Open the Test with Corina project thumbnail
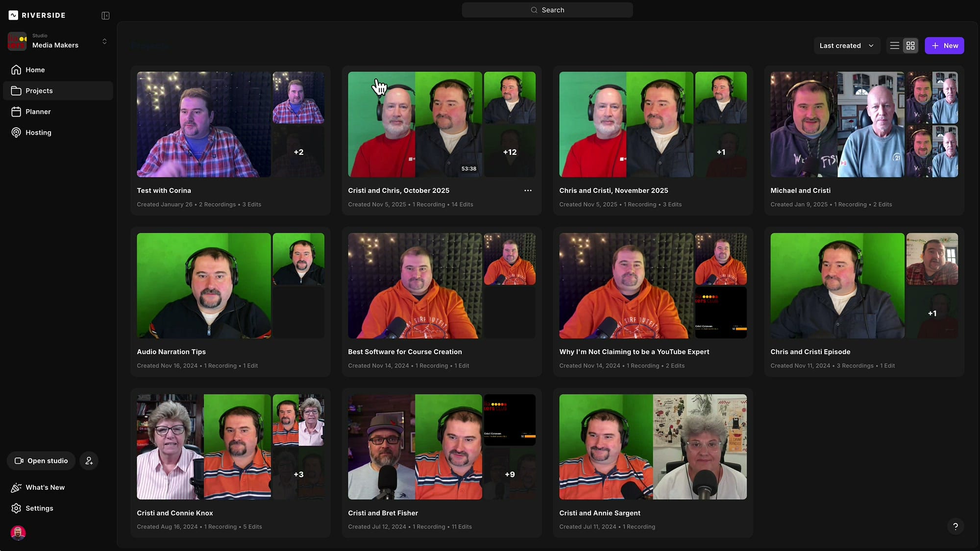980x551 pixels. click(x=203, y=124)
